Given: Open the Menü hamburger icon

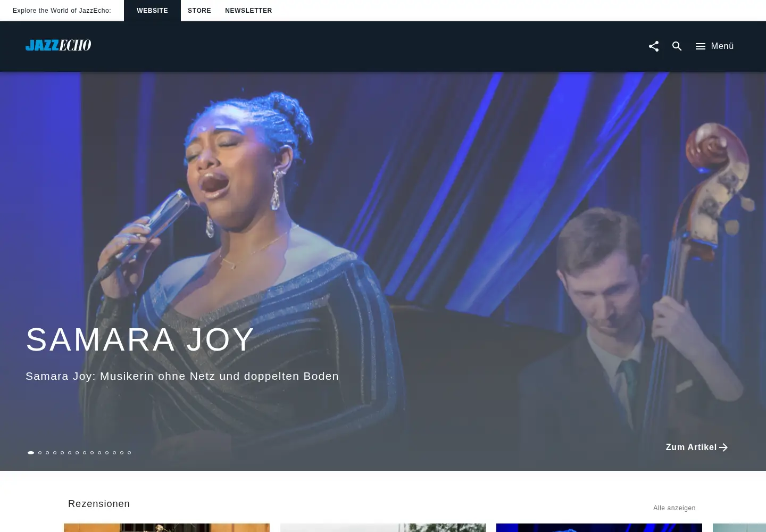Looking at the screenshot, I should (701, 46).
